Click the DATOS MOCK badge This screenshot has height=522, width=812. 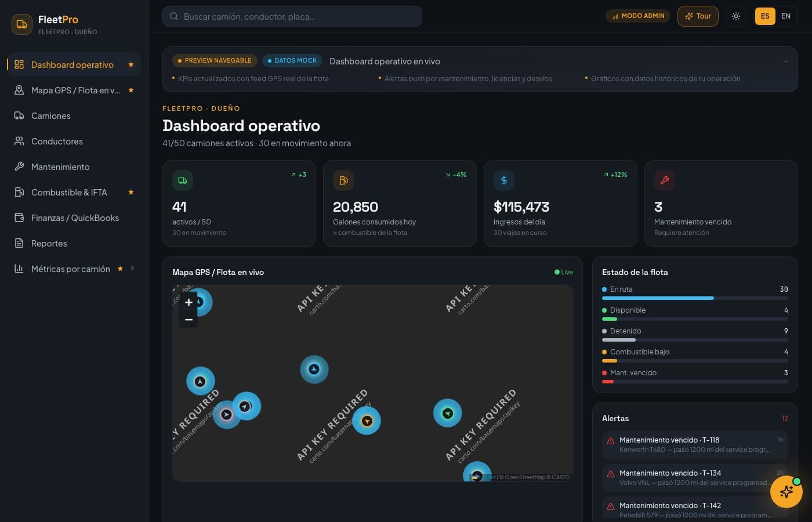(x=292, y=60)
